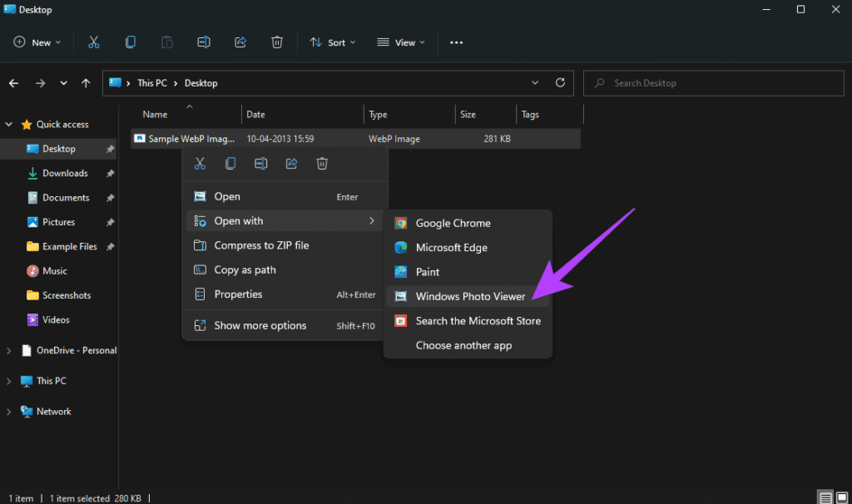Unpin Downloads using its pin icon

pyautogui.click(x=111, y=173)
